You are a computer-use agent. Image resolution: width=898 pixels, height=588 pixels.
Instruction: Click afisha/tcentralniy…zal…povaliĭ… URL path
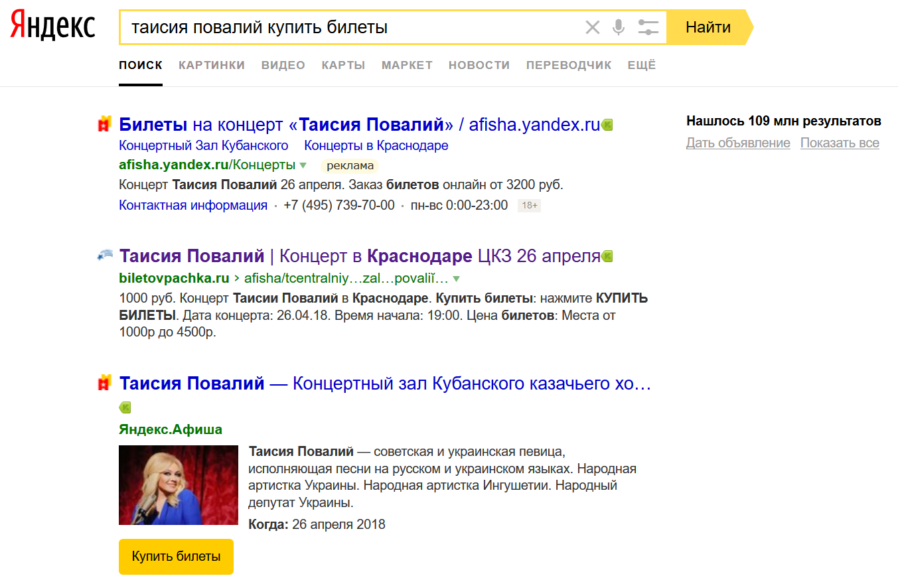click(346, 277)
